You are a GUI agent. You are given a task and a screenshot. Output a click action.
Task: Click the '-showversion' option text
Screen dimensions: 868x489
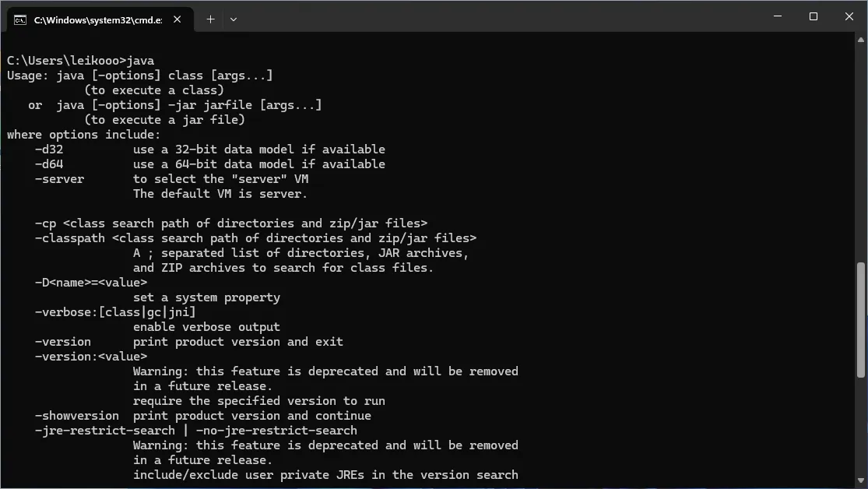[x=77, y=416]
